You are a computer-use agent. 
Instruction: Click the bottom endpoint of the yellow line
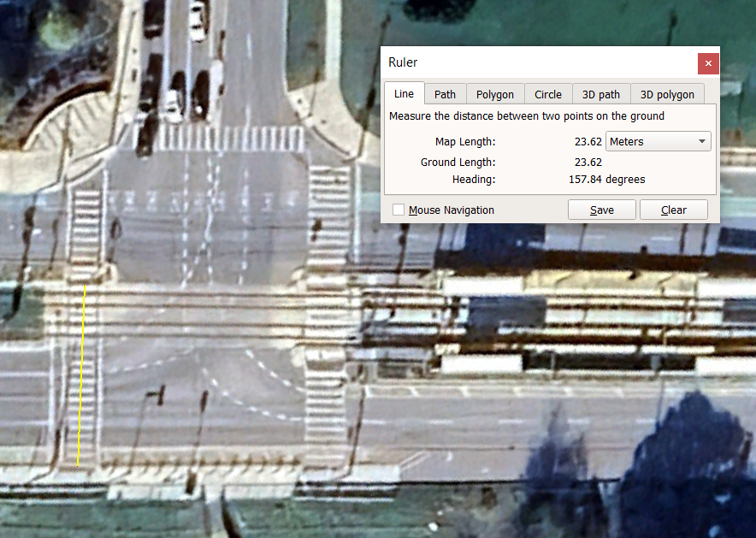coord(78,467)
